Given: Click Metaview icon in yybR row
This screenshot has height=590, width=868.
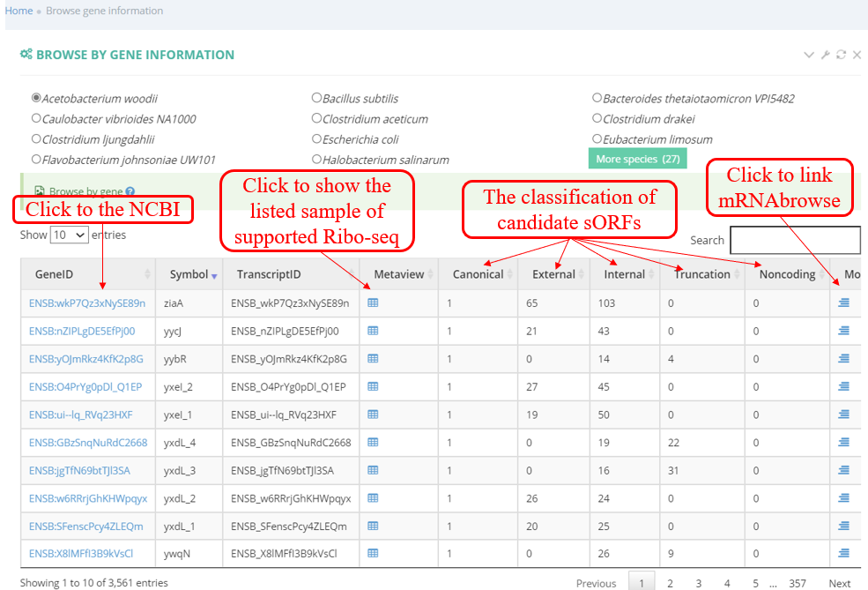Looking at the screenshot, I should [373, 359].
